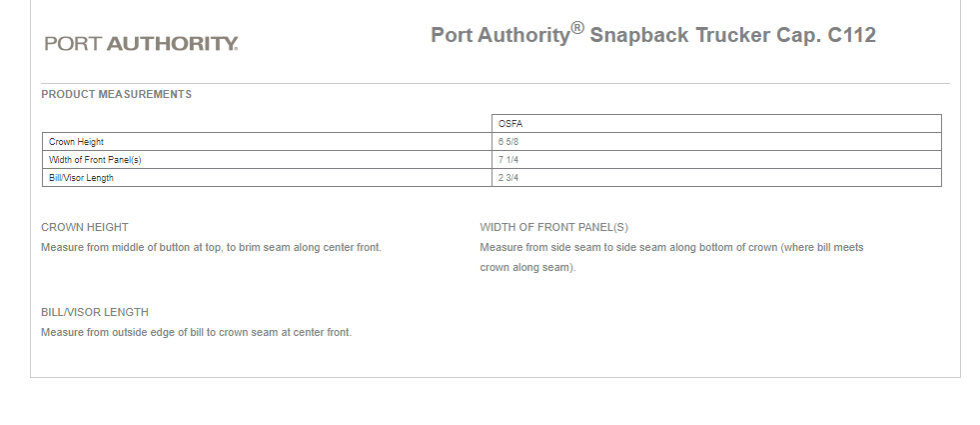
Task: Click the BILL/VISOR LENGTH section heading
Action: tap(95, 312)
